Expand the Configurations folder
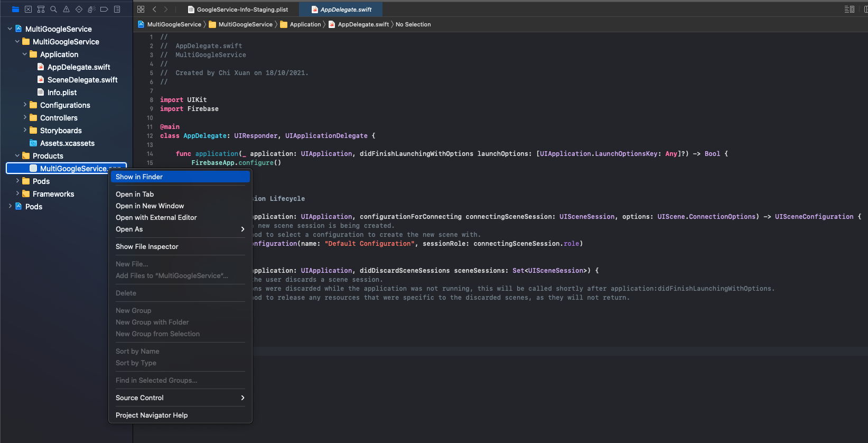Viewport: 868px width, 443px height. pyautogui.click(x=25, y=105)
